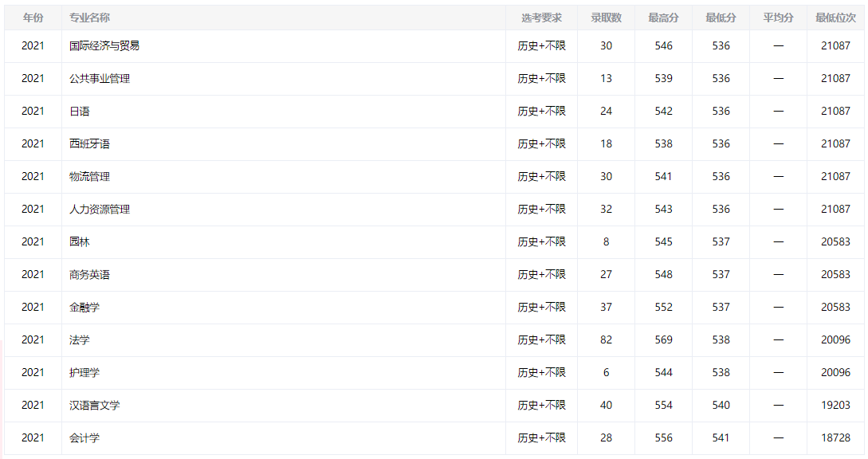Sort by the 录取数 column header
The image size is (868, 459).
point(606,18)
